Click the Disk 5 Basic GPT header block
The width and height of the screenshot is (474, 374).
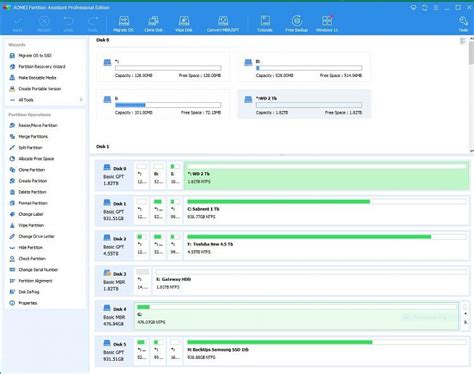pos(114,351)
